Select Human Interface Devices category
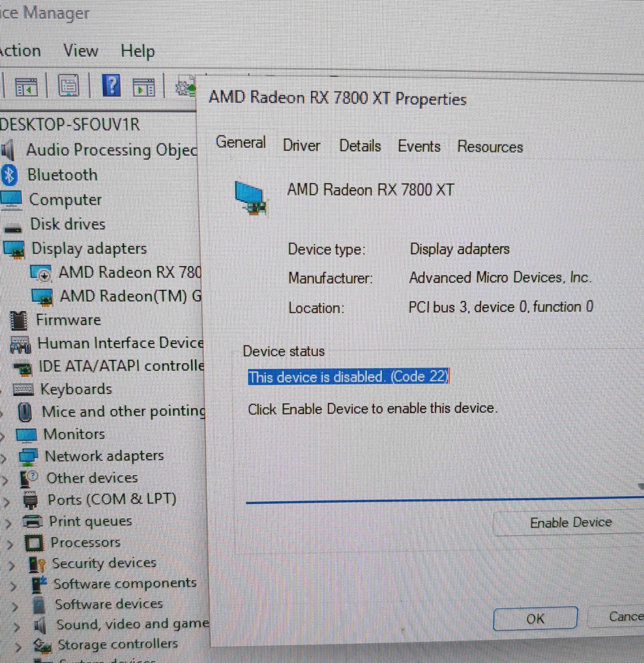 (x=121, y=343)
